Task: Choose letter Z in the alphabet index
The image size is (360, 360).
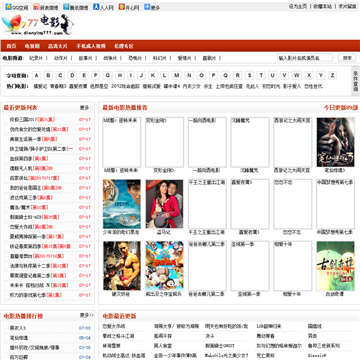Action: (332, 76)
